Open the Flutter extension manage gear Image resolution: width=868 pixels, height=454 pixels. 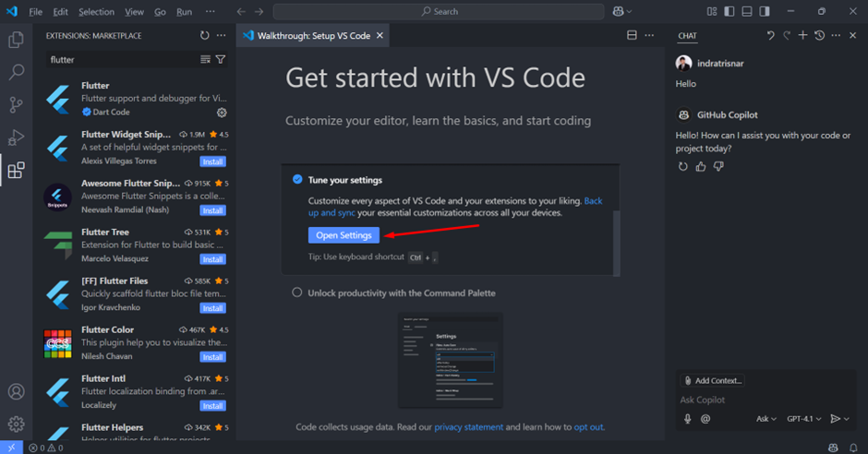point(222,113)
